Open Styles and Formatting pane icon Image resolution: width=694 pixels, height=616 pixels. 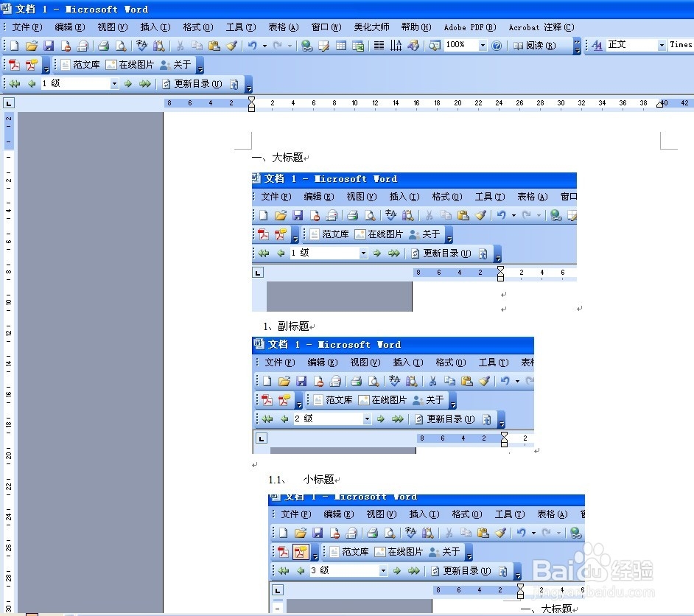[x=597, y=45]
